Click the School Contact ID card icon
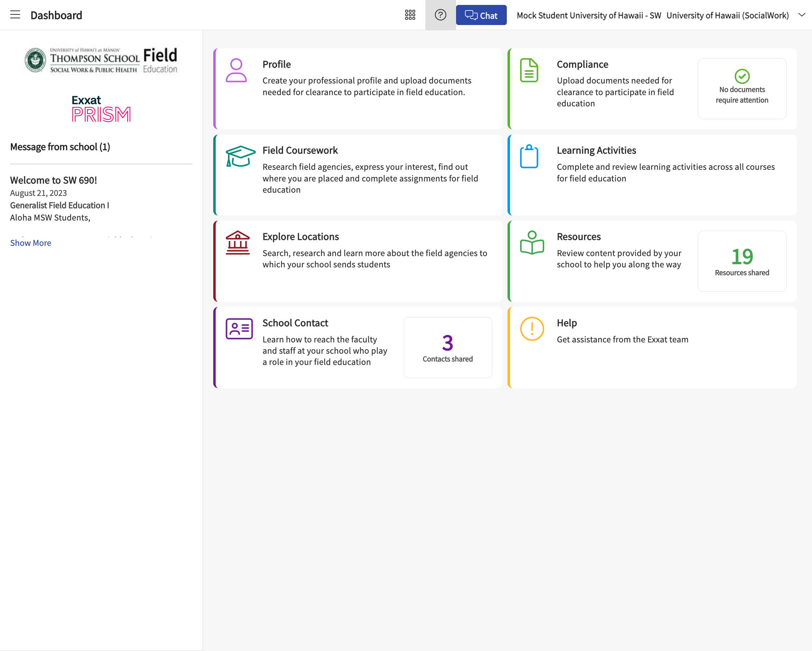Screen dimensions: 812x651 click(239, 329)
